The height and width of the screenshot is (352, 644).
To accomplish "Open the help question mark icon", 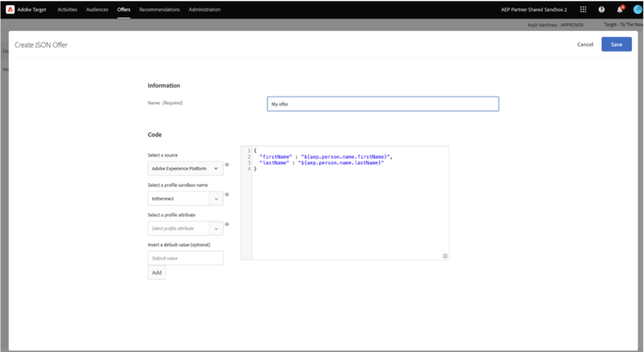I will [601, 10].
